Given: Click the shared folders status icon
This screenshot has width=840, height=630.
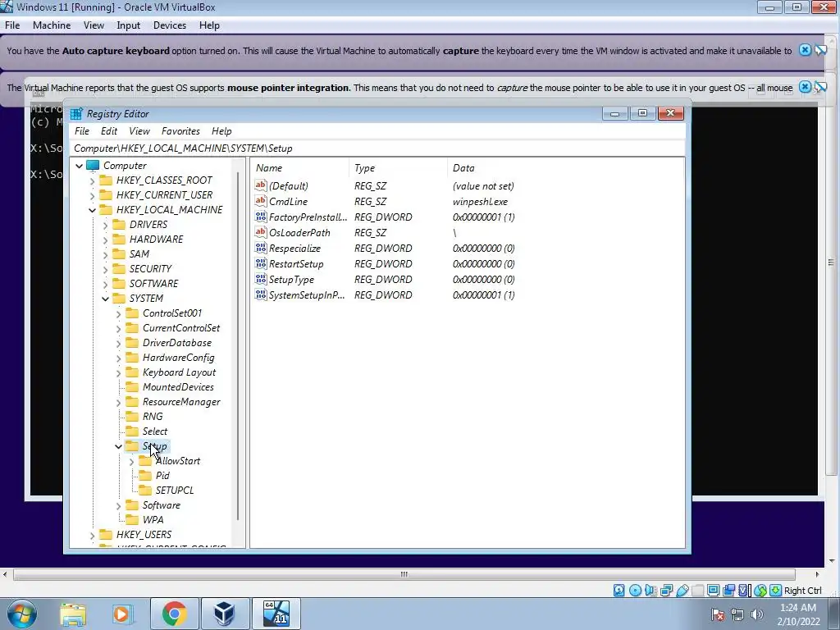Looking at the screenshot, I should (697, 591).
